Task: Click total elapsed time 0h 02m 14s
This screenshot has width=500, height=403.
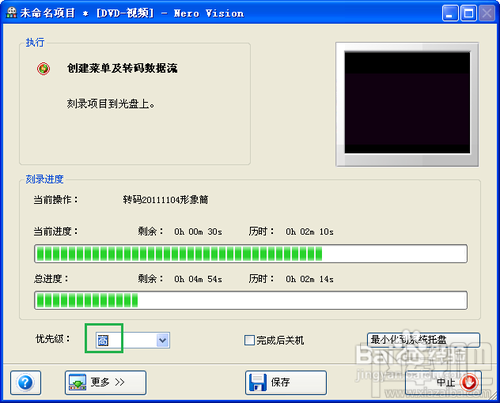Action: (x=310, y=279)
